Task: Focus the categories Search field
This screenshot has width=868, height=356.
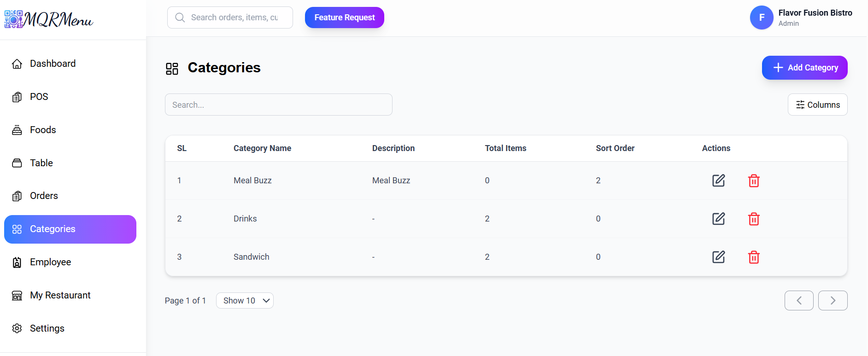Action: coord(278,105)
